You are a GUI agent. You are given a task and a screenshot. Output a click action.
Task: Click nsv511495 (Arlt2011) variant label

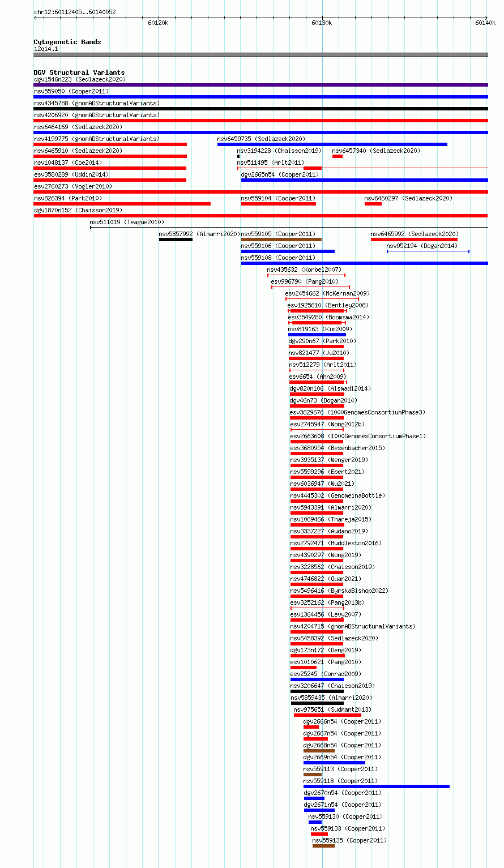(x=271, y=163)
